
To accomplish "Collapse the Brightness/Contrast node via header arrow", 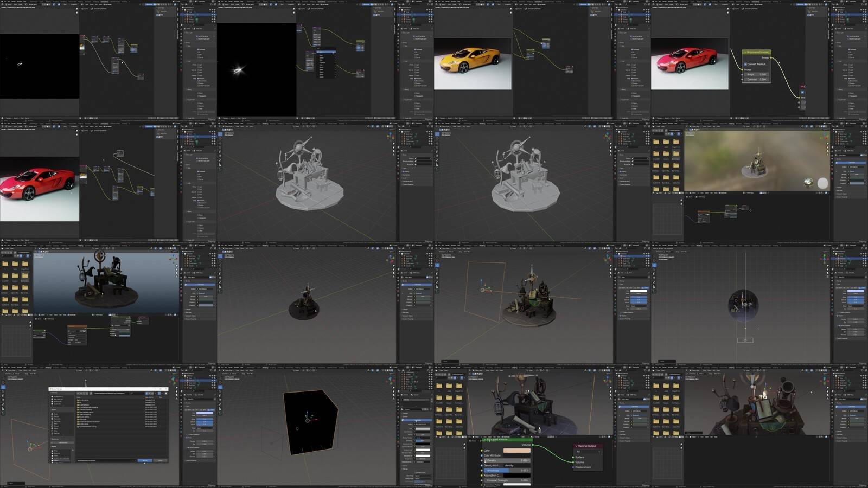I will click(x=745, y=52).
